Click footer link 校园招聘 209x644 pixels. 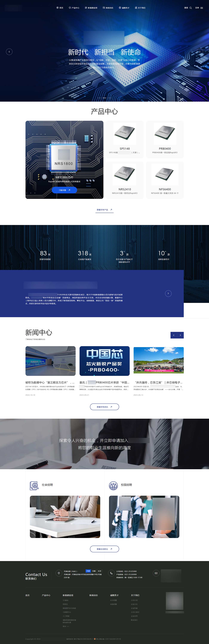[113, 604]
